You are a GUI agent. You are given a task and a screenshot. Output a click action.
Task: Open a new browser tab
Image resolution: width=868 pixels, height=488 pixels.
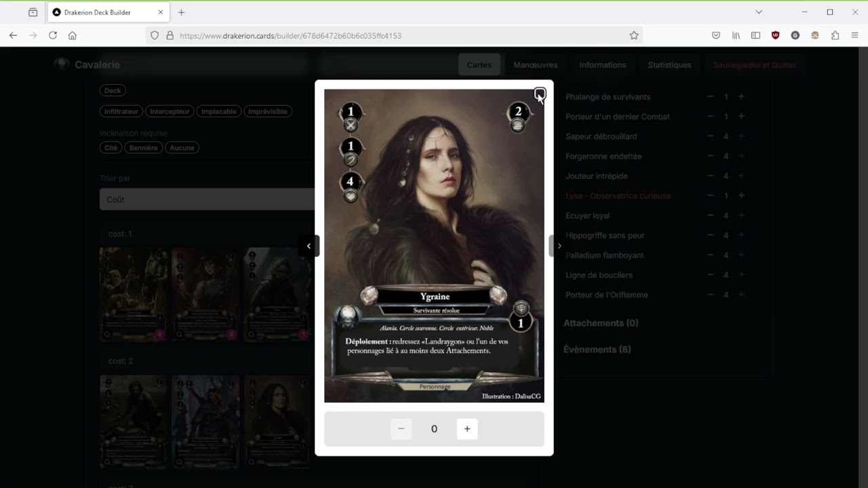[181, 12]
